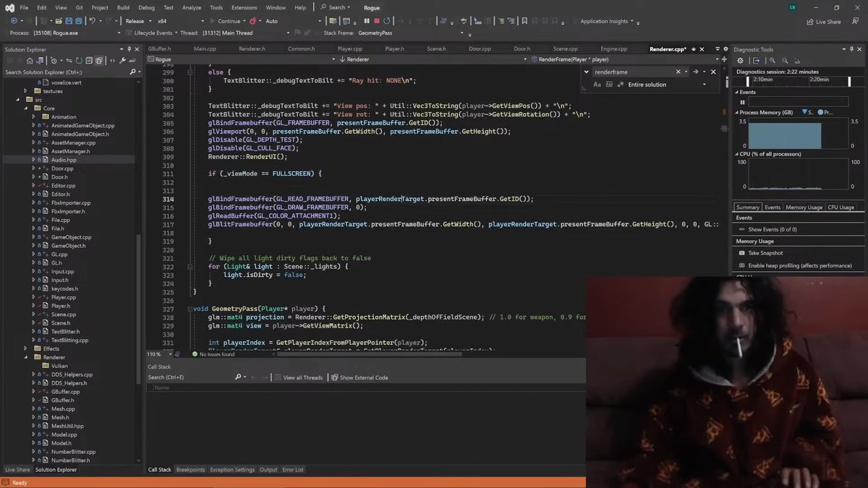Collapse All in Solution Explorer toolbar
Viewport: 868px width, 488px height.
click(x=89, y=61)
